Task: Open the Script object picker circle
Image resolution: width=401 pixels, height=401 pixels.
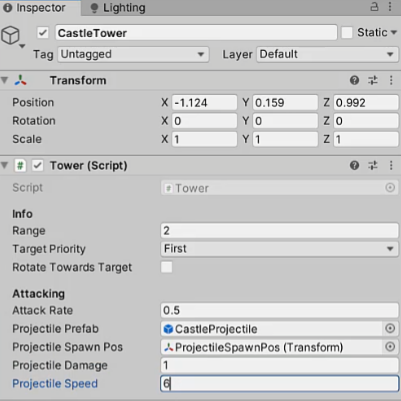Action: click(390, 188)
